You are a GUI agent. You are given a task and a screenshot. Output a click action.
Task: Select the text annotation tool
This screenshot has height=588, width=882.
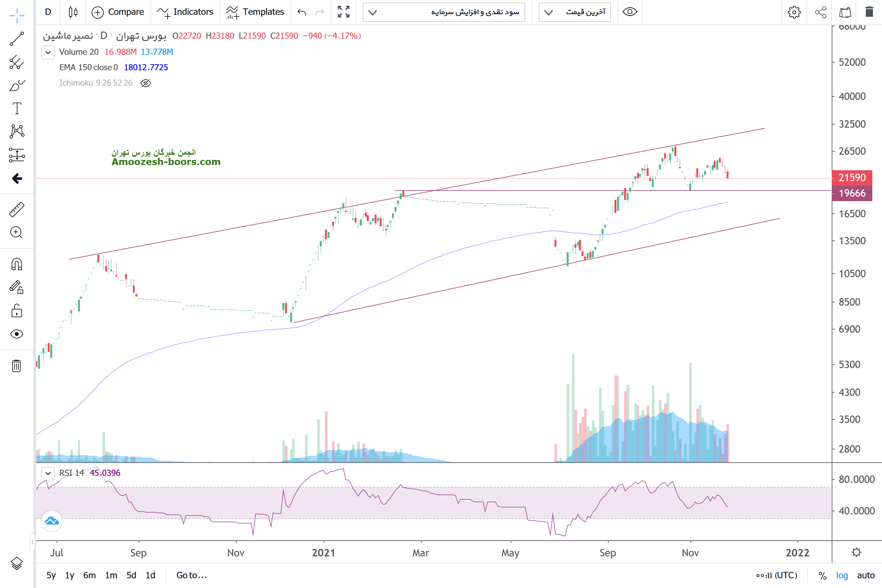(17, 108)
